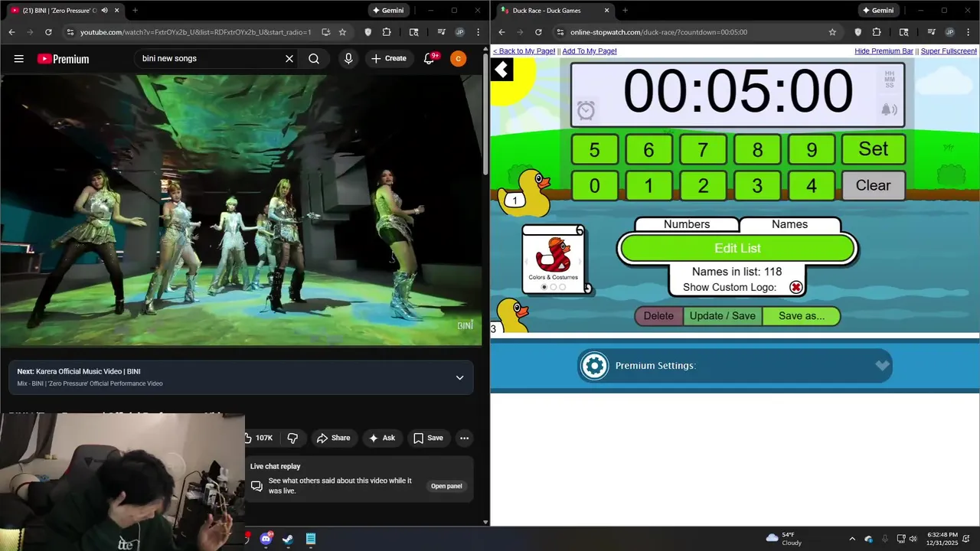Open more actions three-dot menu under video

coord(464,438)
